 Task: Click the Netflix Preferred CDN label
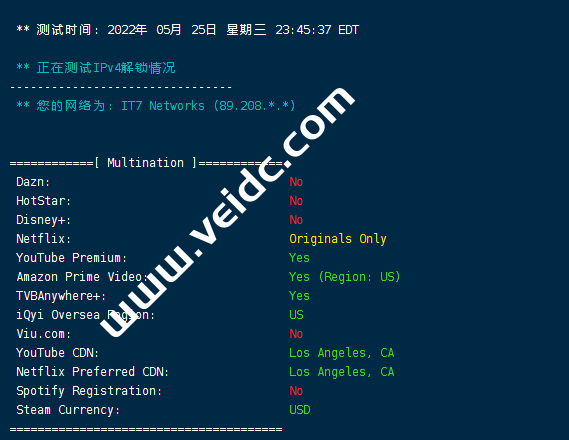(93, 372)
